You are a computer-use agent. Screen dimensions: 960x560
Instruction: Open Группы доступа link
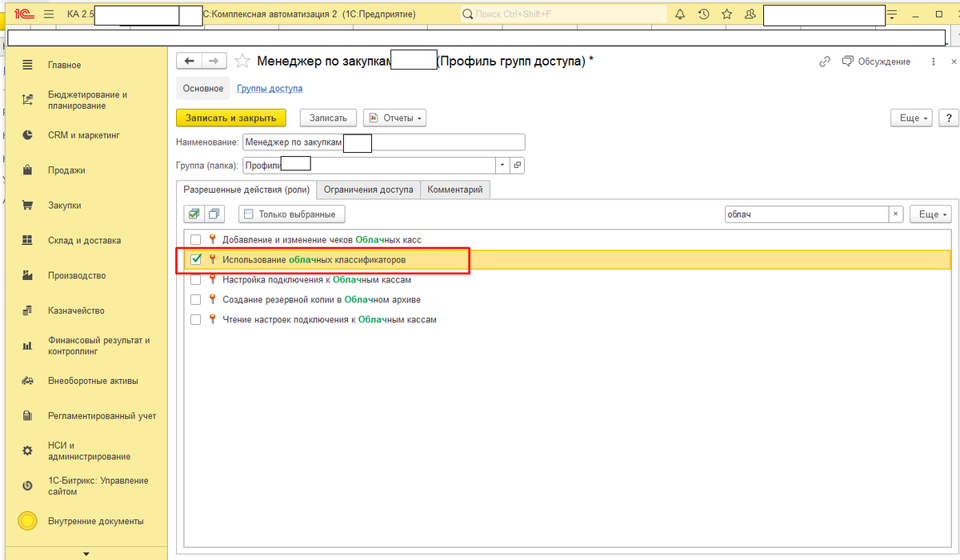(x=270, y=89)
